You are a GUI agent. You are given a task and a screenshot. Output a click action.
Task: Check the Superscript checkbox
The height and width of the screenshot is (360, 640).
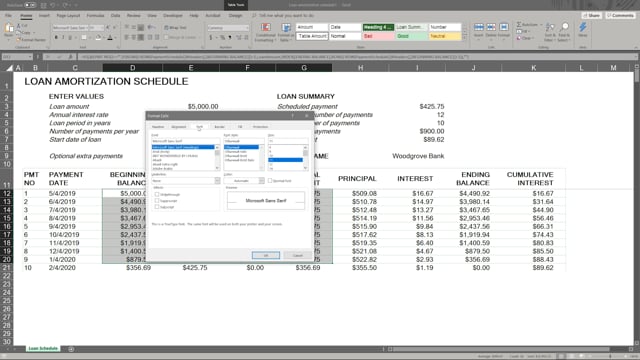[x=157, y=201]
